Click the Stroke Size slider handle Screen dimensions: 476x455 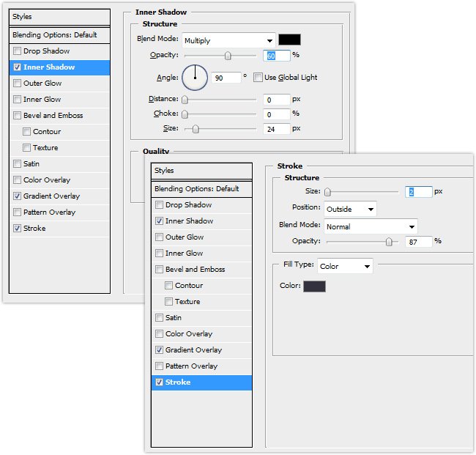(327, 192)
